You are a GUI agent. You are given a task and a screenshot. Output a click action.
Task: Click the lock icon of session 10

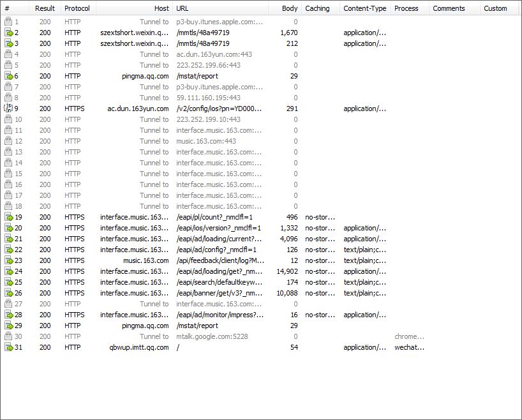(8, 119)
